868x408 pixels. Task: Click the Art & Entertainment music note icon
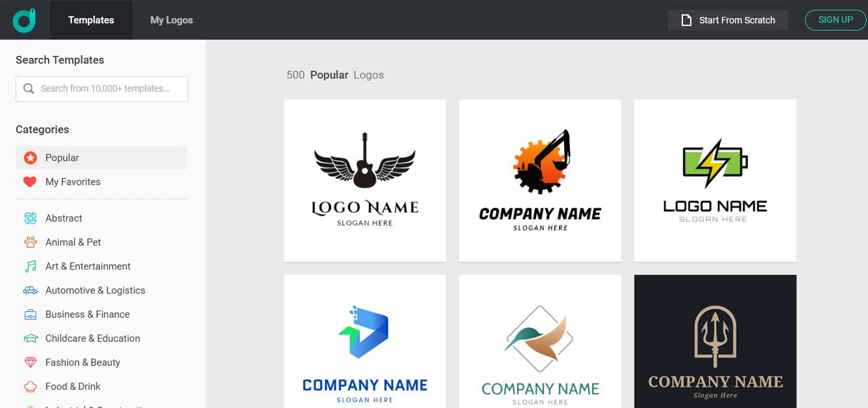click(30, 266)
